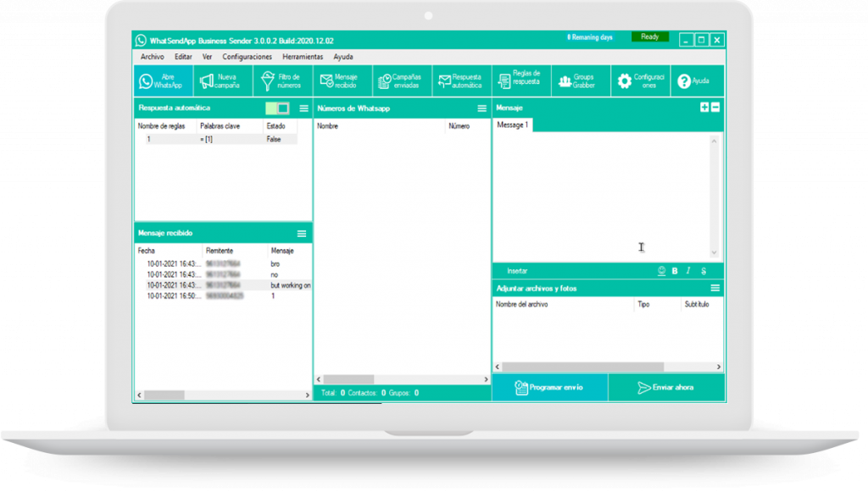
Task: Select the received message row "no"
Action: point(224,274)
